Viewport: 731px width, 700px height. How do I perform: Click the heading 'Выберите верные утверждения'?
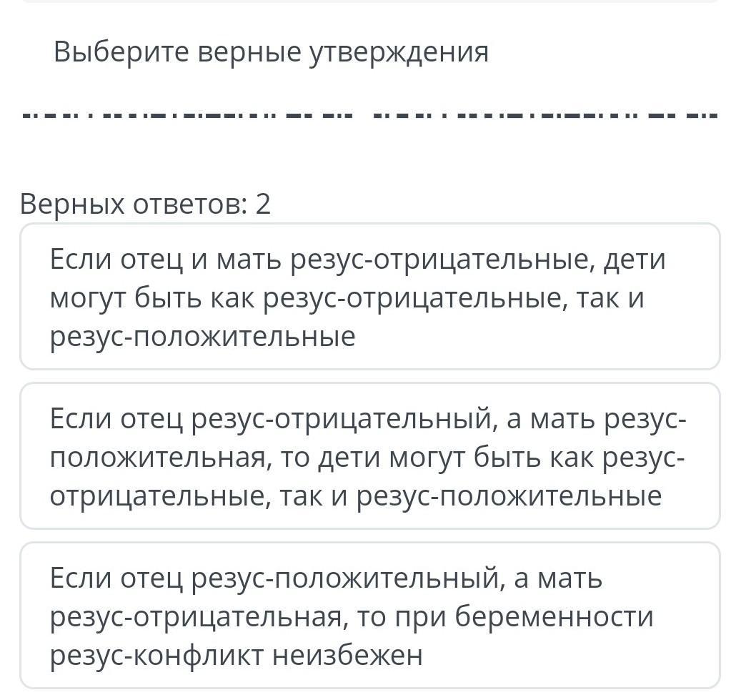[x=271, y=52]
